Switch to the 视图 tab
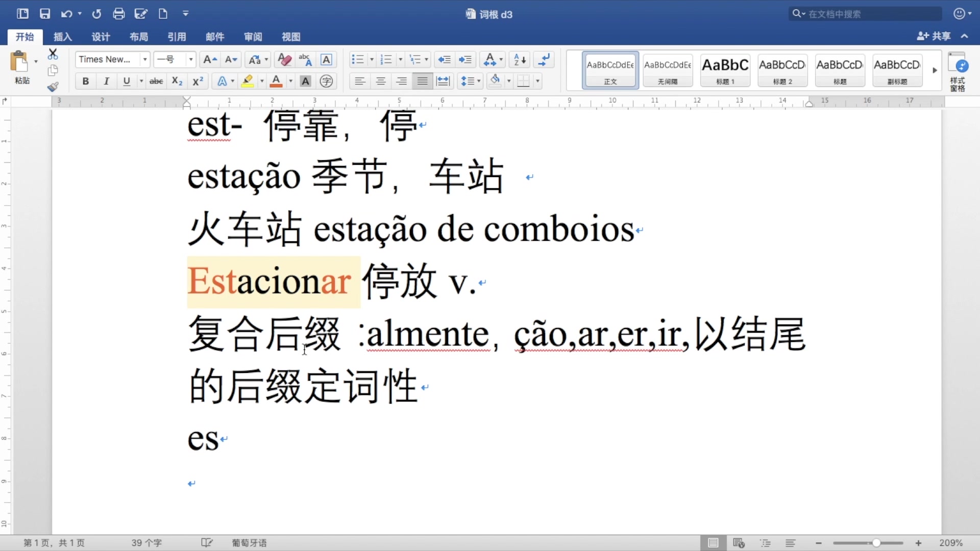 pos(291,37)
